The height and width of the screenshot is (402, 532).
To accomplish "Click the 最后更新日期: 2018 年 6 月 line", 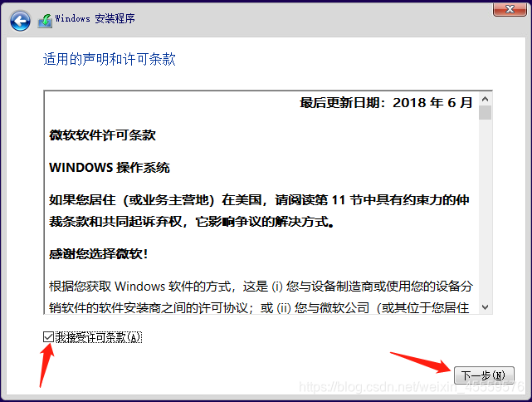I will pos(386,102).
